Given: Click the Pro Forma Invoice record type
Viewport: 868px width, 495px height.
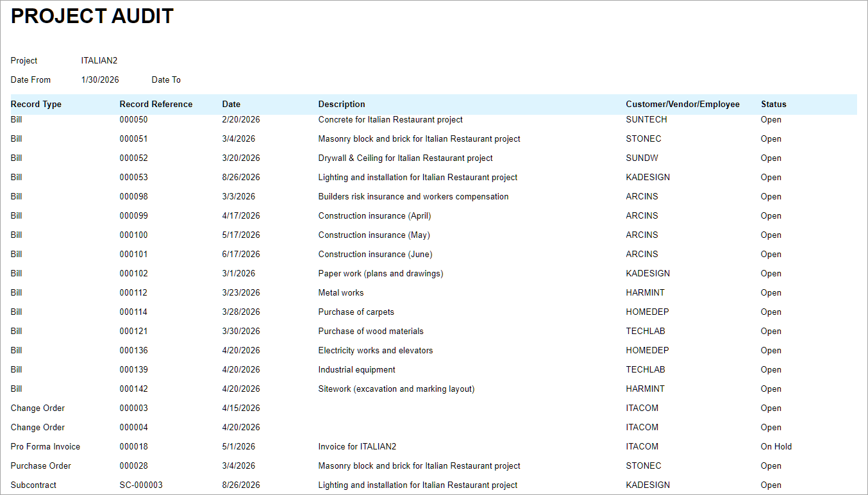Looking at the screenshot, I should [x=46, y=446].
